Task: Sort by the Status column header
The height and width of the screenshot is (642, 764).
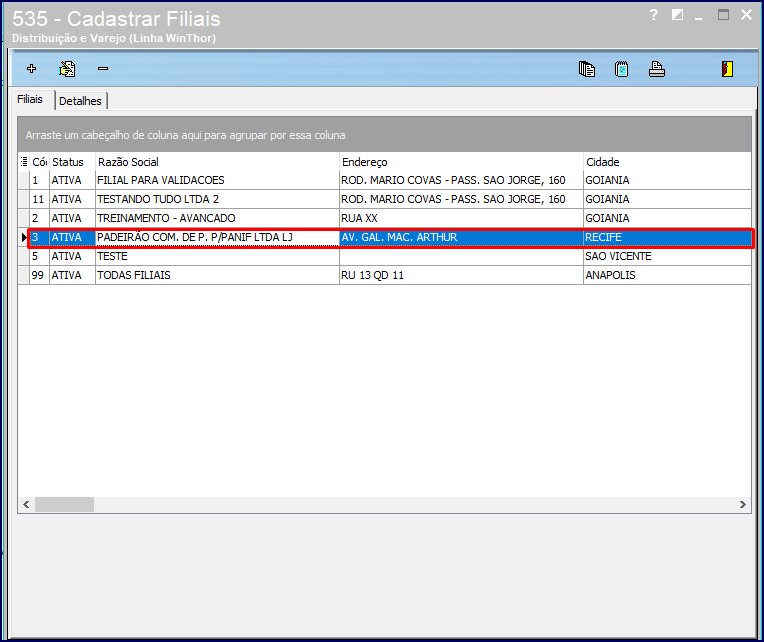Action: click(x=72, y=162)
